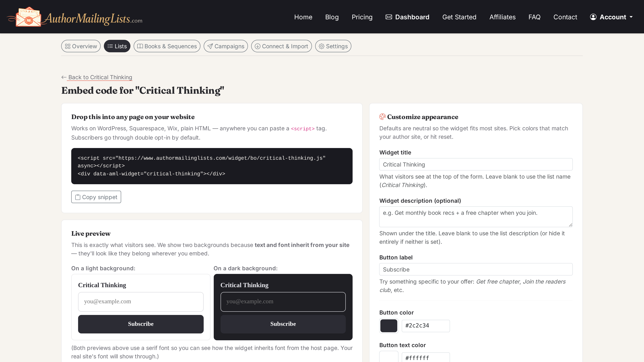Open Dashboard via envelope icon
This screenshot has width=644, height=362.
[x=388, y=17]
